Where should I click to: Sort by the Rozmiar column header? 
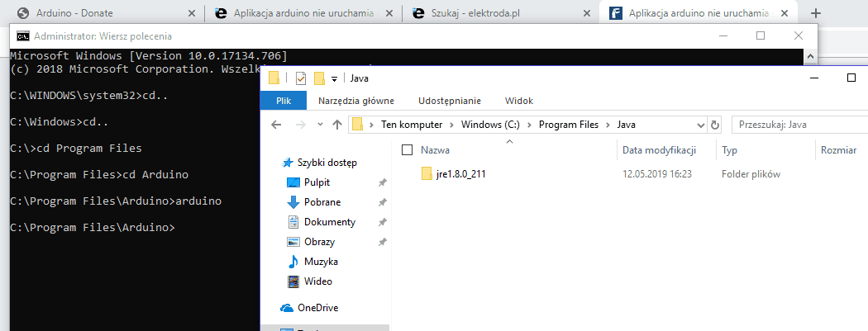click(839, 149)
